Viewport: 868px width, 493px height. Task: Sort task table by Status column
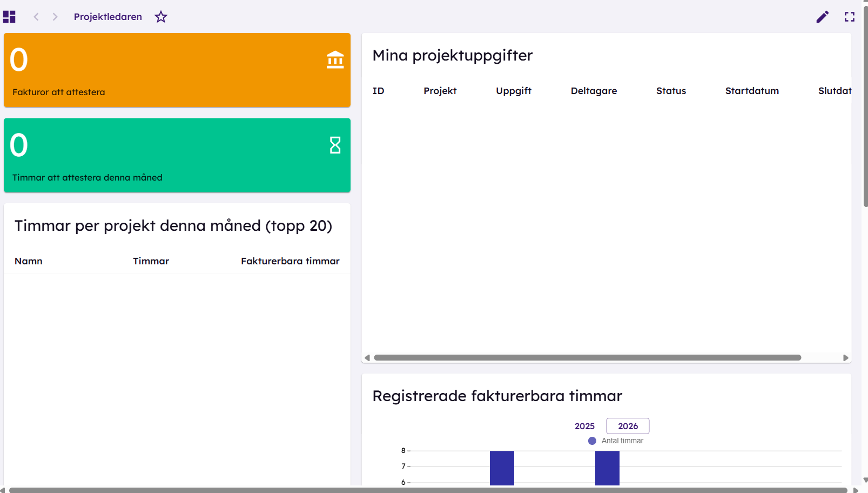point(671,91)
